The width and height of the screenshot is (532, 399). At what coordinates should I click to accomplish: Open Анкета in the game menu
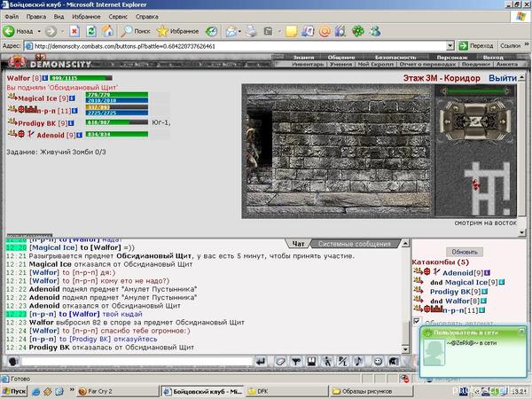[x=507, y=64]
